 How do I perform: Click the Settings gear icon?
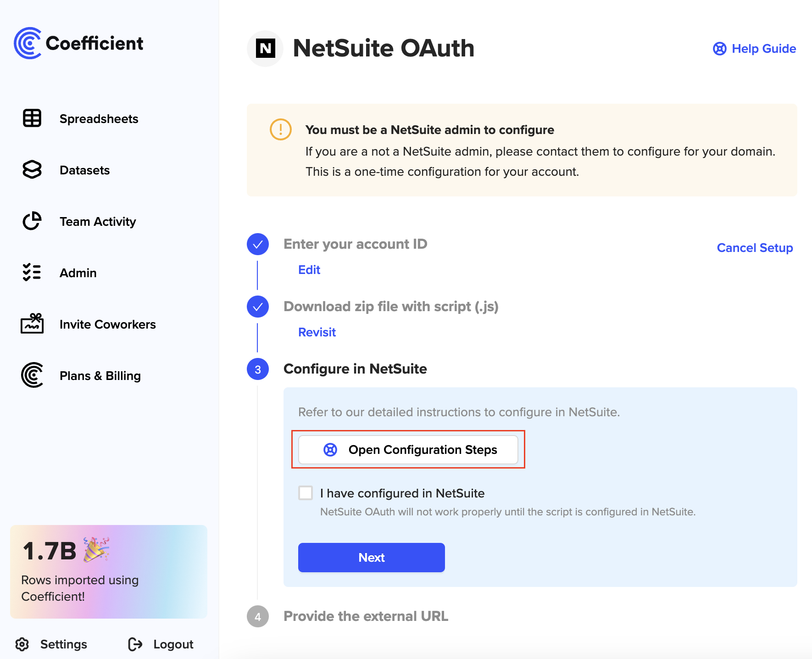point(22,644)
